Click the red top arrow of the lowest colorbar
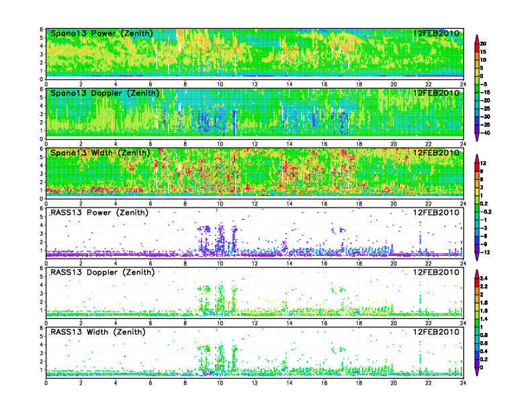Viewport: 532px width, 411px height. [476, 273]
